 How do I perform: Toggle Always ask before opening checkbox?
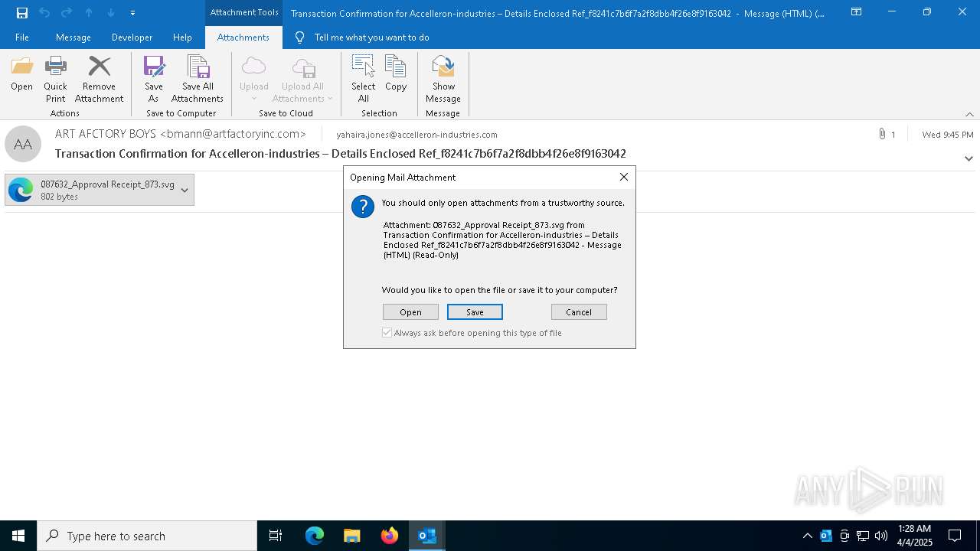tap(387, 333)
